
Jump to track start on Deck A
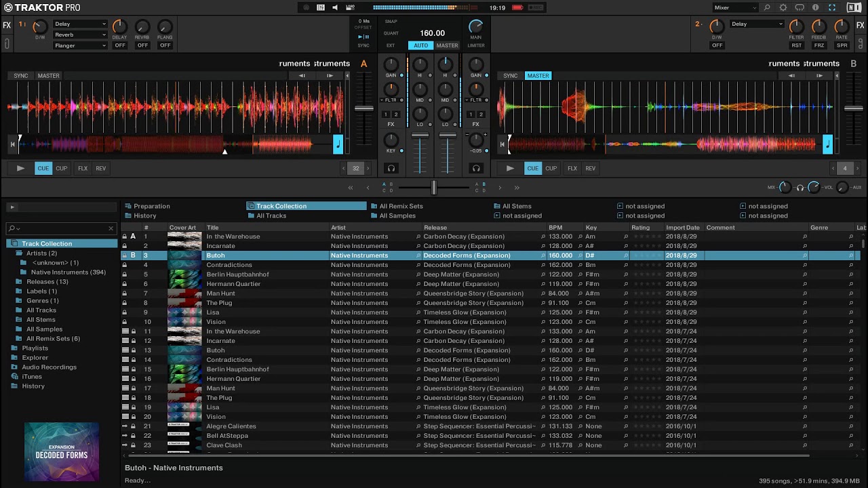[x=12, y=144]
